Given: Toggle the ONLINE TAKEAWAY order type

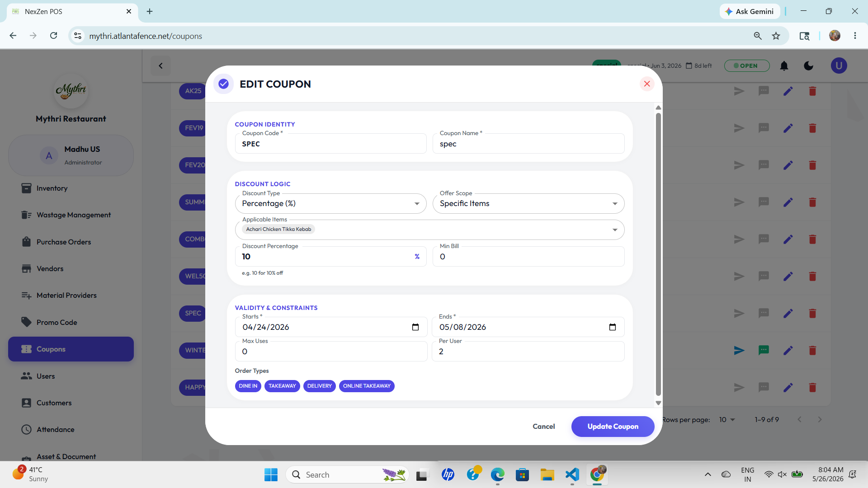Looking at the screenshot, I should tap(367, 386).
